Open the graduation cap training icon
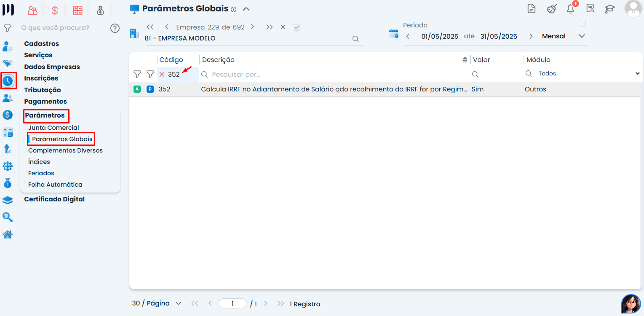Viewport: 644px width, 316px height. point(609,8)
